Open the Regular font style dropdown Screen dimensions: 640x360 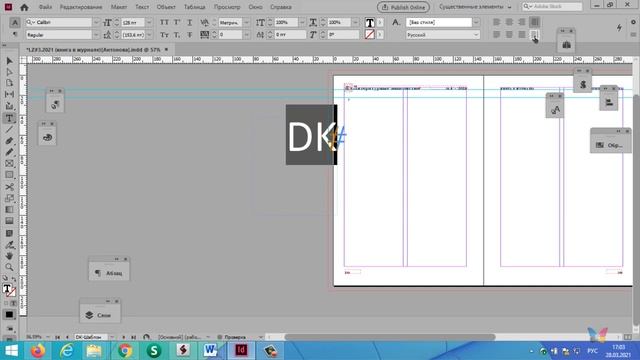pos(96,35)
